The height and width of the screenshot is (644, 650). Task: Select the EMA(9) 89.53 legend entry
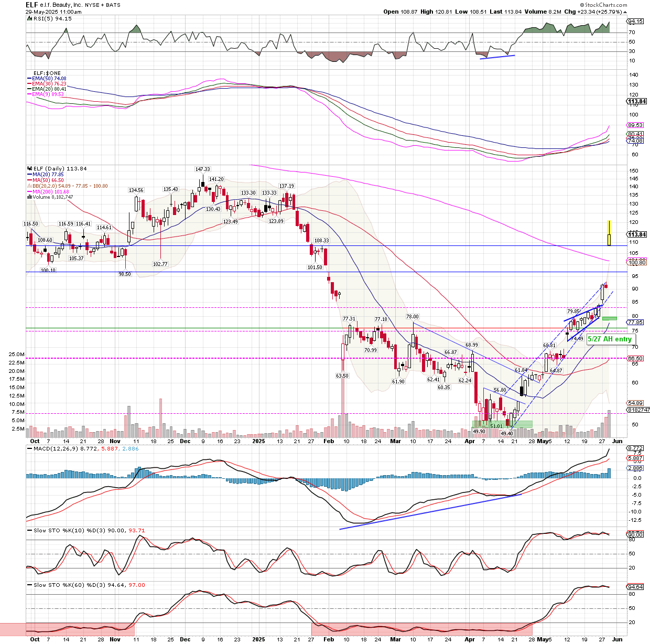tap(50, 94)
